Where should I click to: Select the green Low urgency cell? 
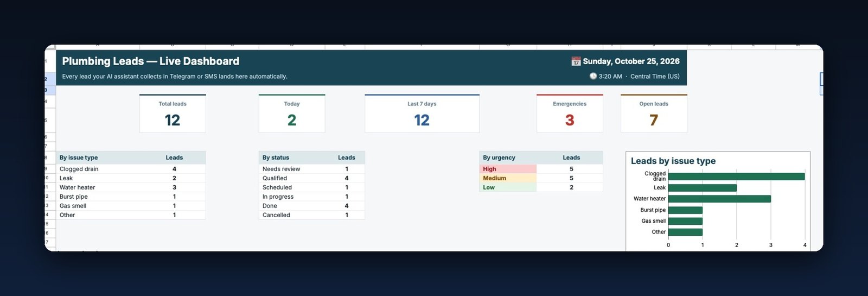[508, 187]
